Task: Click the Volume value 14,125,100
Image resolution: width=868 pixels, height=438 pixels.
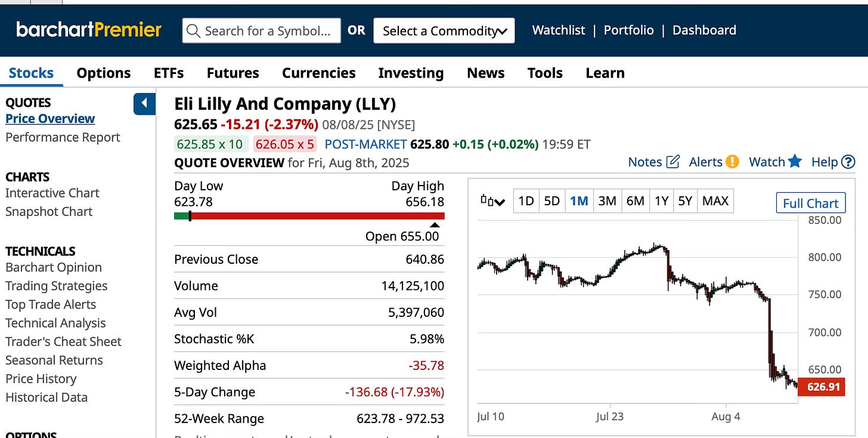Action: (413, 286)
